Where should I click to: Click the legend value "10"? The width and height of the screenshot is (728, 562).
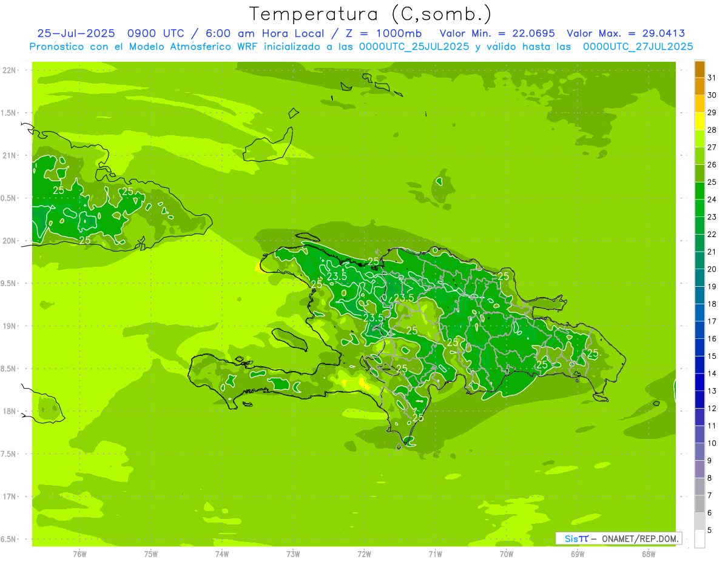712,443
